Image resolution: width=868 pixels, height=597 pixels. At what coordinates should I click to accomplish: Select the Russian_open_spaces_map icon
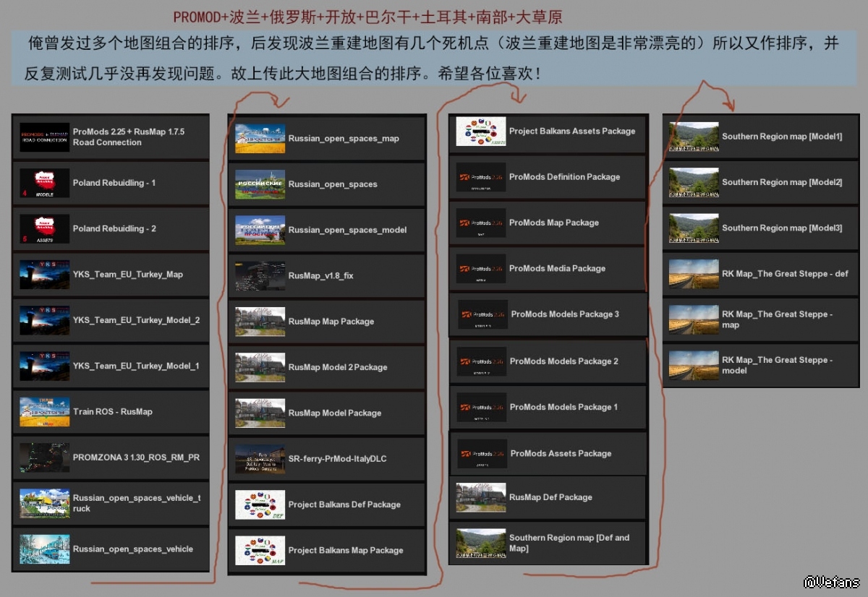coord(260,139)
